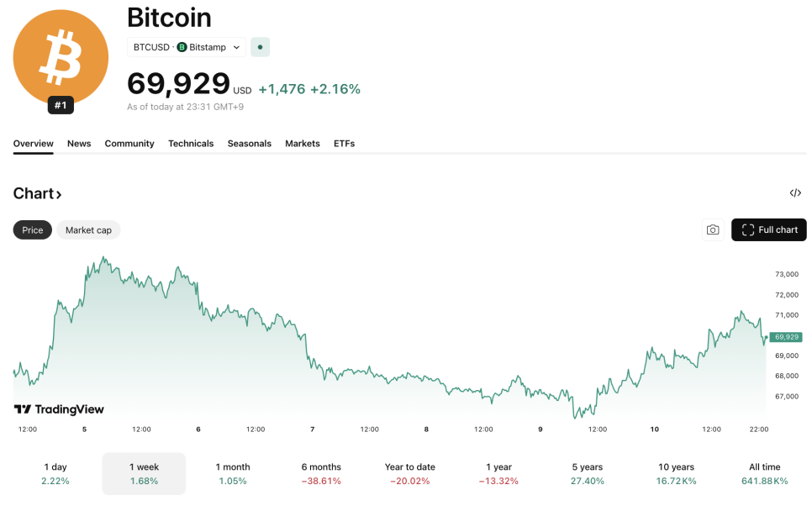
Task: Click the camera snapshot icon
Action: tap(713, 230)
